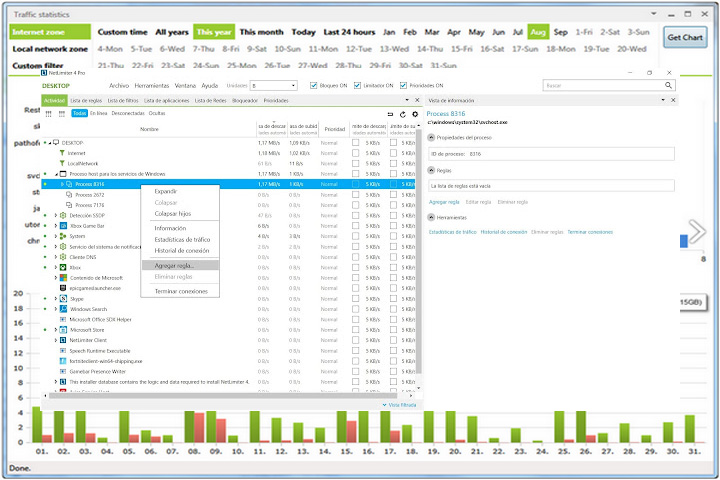The image size is (720, 480).
Task: Toggle the Bloqueo ON checkbox
Action: coord(314,85)
